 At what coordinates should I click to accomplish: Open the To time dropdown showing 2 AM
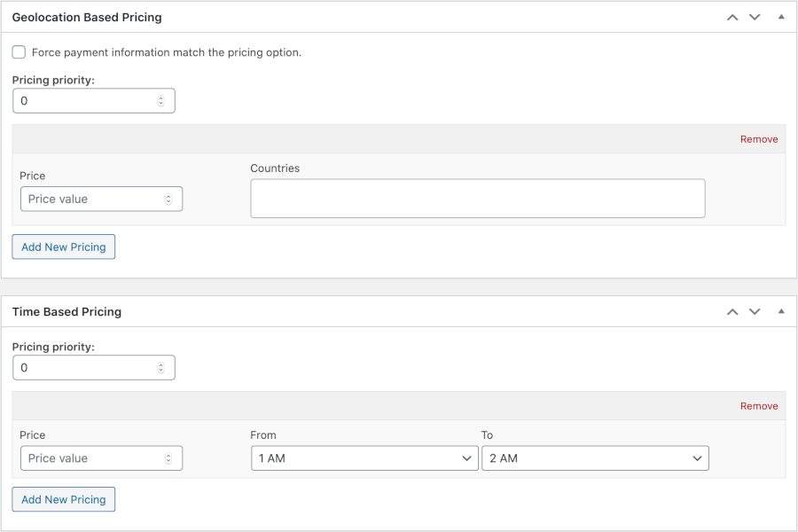point(595,458)
